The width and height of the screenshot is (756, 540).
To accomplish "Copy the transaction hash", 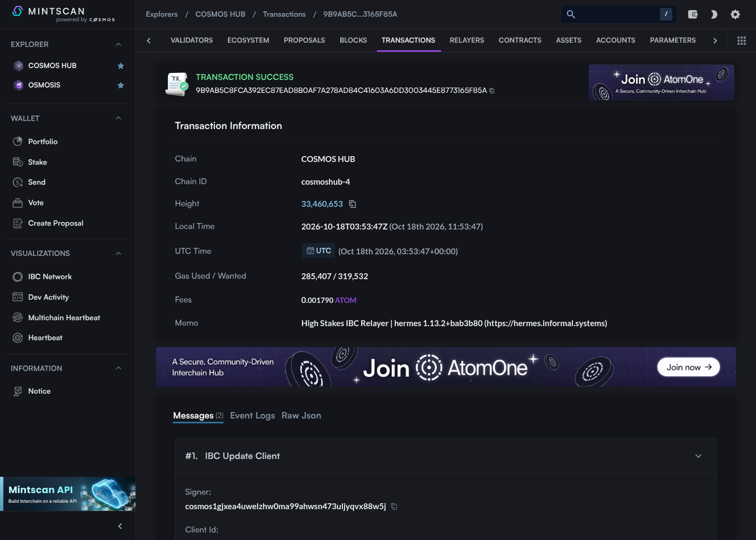I will pos(492,91).
